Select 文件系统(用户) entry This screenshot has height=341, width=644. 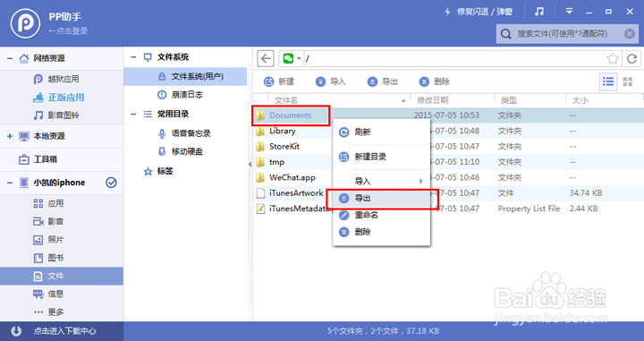[x=185, y=77]
